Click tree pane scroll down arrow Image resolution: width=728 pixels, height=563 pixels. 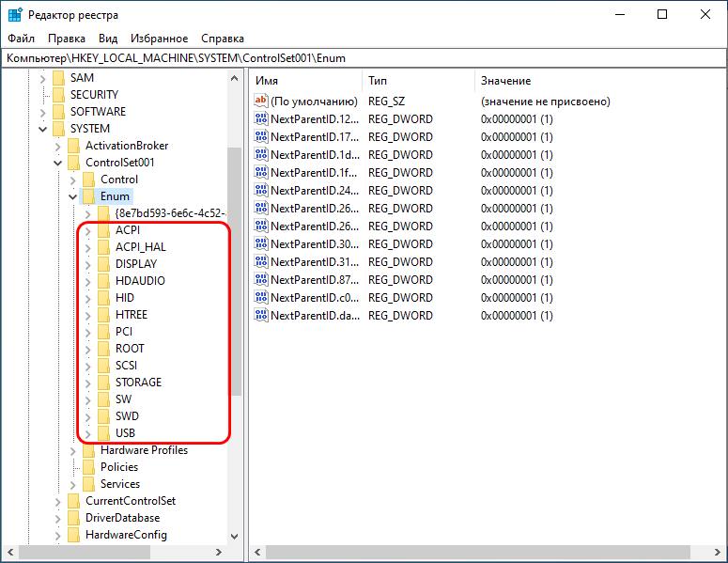tap(235, 537)
